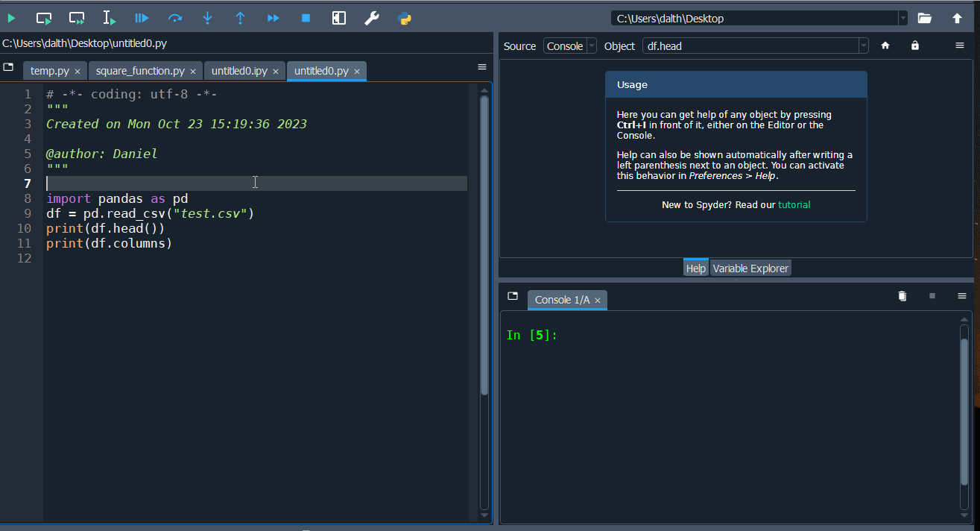Browse working directory folder icon
The height and width of the screenshot is (531, 980).
point(925,18)
